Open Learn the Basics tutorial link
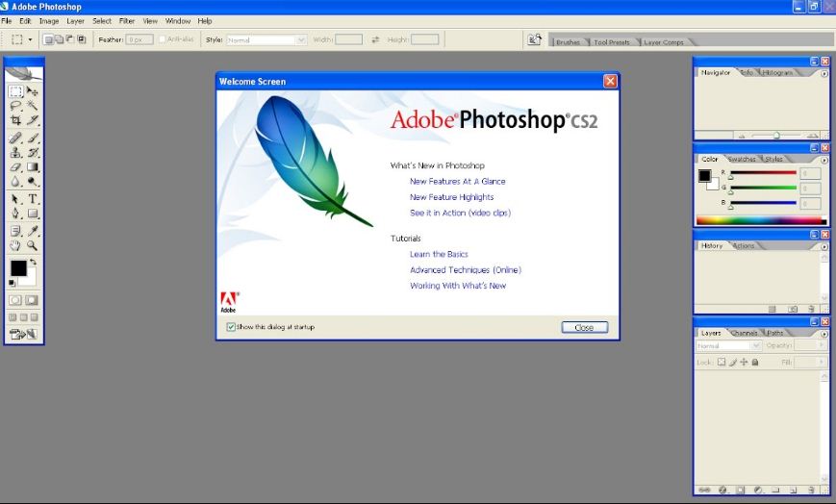Viewport: 836px width, 504px height. pos(439,254)
